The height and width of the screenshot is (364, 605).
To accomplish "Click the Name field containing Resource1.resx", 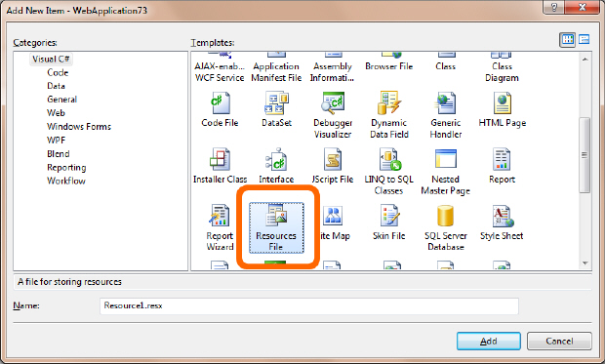I will [309, 305].
